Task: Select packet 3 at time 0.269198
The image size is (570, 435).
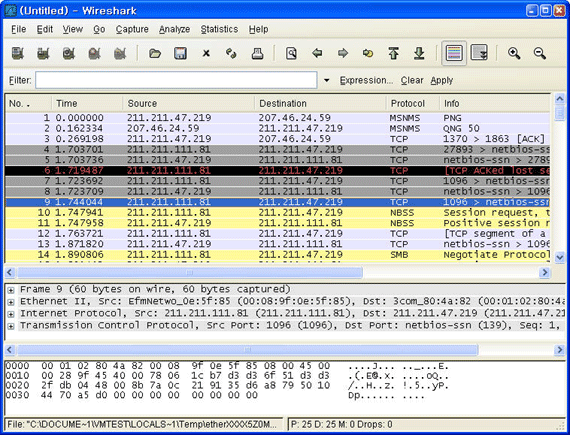Action: (277, 139)
